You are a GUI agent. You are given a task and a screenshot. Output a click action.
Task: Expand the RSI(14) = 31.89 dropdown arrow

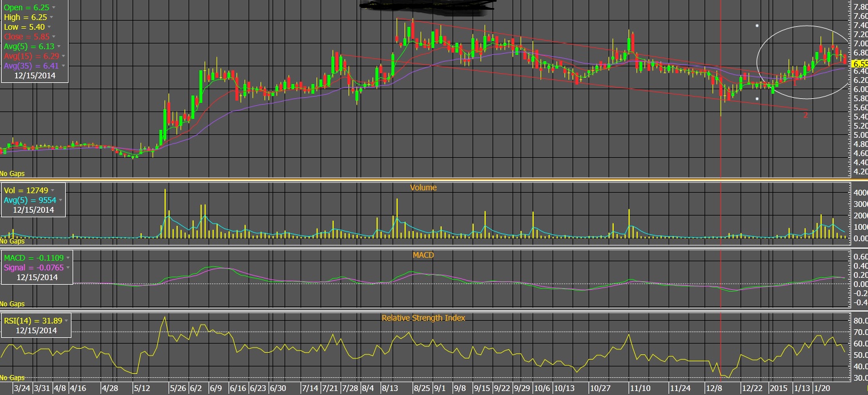(x=67, y=321)
